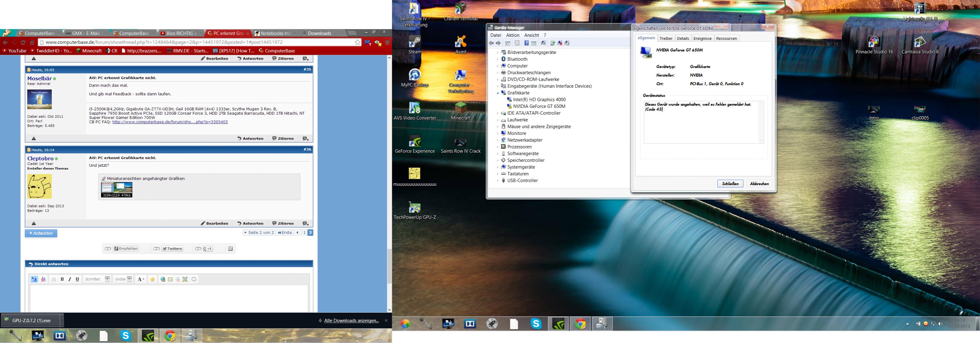The height and width of the screenshot is (343, 980).
Task: Toggle bold formatting in reply editor
Action: [62, 279]
